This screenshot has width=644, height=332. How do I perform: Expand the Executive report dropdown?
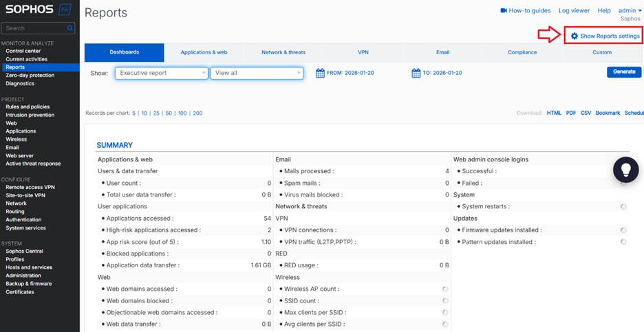[x=161, y=73]
